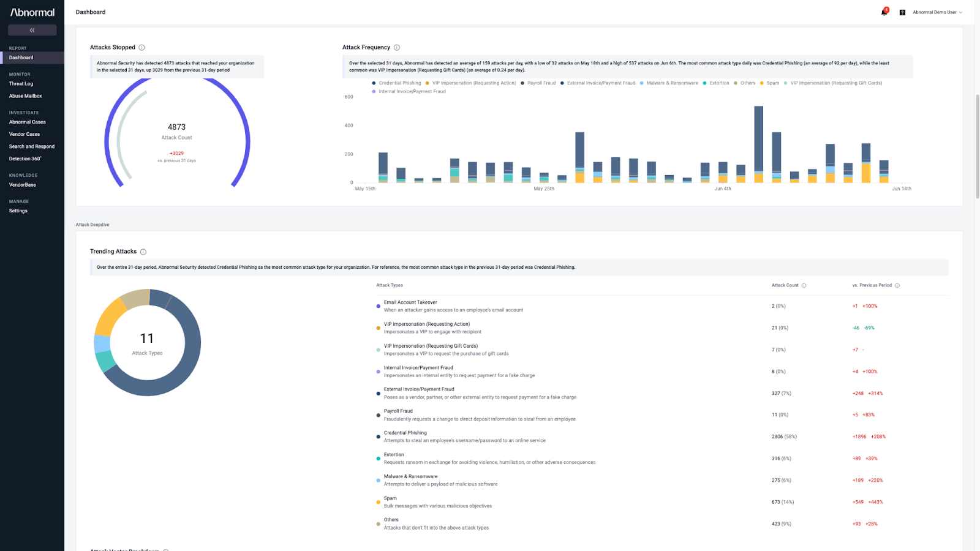The width and height of the screenshot is (980, 551).
Task: Toggle Credential Phishing legend series
Action: pos(397,83)
